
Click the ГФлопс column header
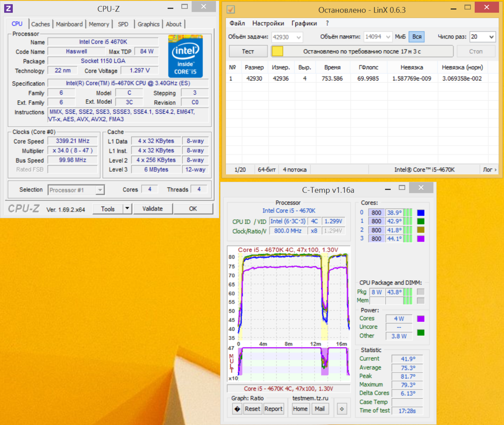point(368,68)
